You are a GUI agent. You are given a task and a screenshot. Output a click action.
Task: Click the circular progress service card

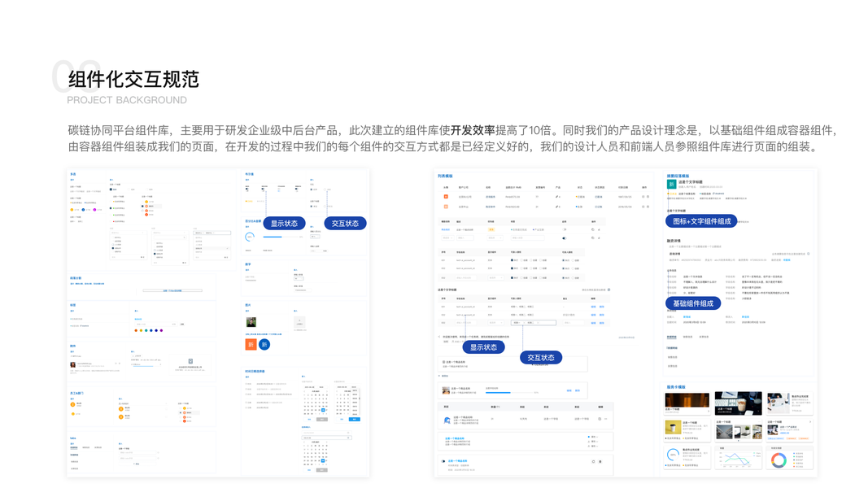coord(687,458)
